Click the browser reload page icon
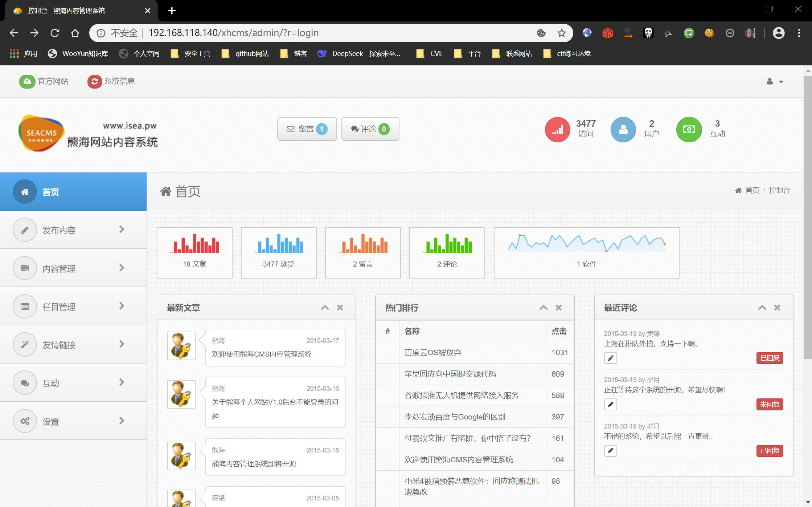812x507 pixels. click(55, 33)
